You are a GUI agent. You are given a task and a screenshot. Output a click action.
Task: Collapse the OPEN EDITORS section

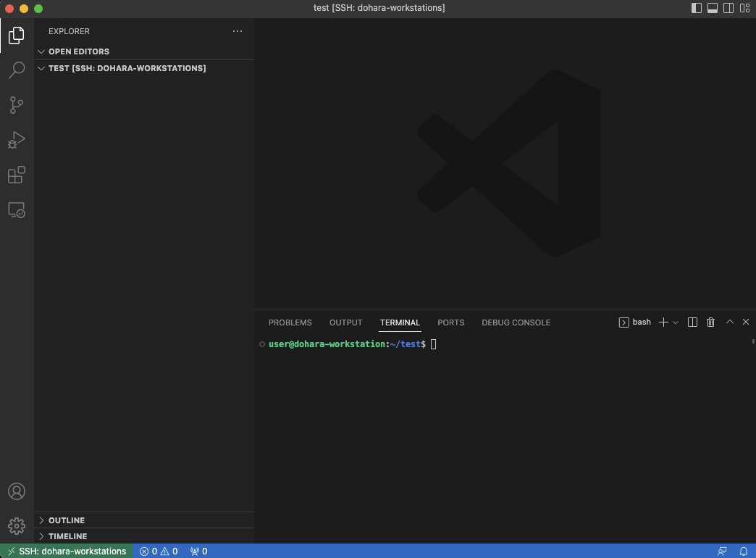point(41,51)
